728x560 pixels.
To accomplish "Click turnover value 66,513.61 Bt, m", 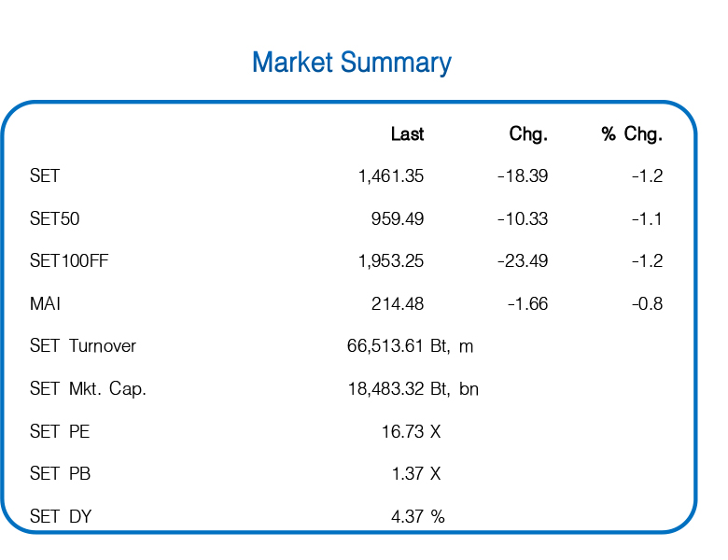I will point(411,346).
